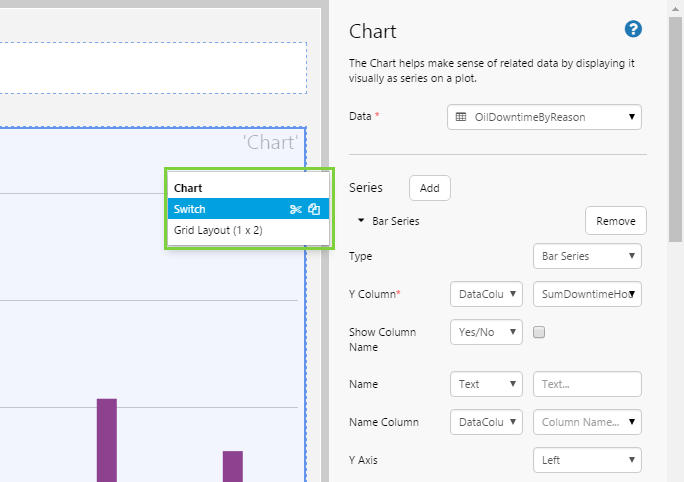Open the blue help question mark icon

(x=632, y=29)
